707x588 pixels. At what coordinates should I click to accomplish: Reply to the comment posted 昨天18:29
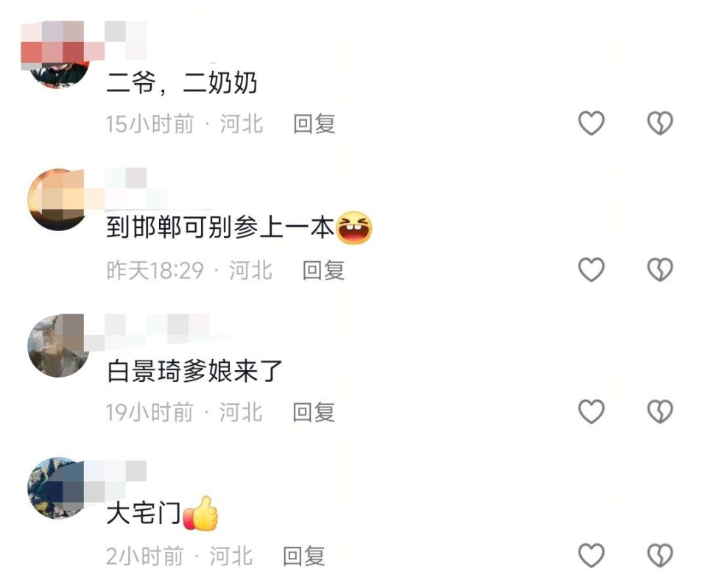(x=323, y=270)
